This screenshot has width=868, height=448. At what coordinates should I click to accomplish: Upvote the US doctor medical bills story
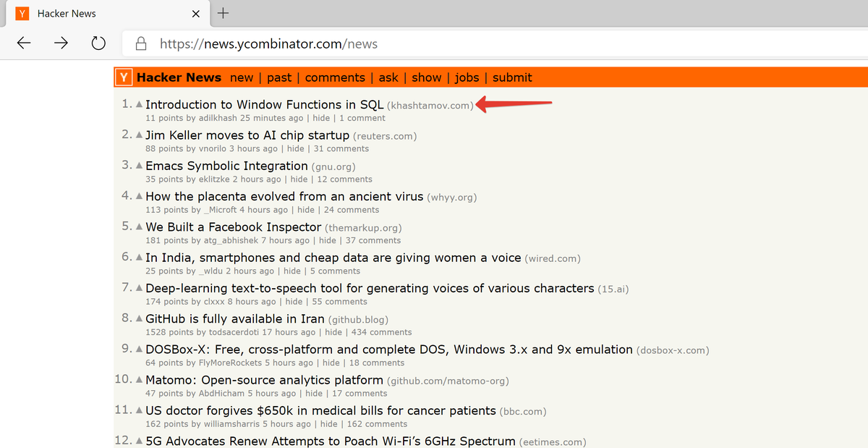point(139,410)
